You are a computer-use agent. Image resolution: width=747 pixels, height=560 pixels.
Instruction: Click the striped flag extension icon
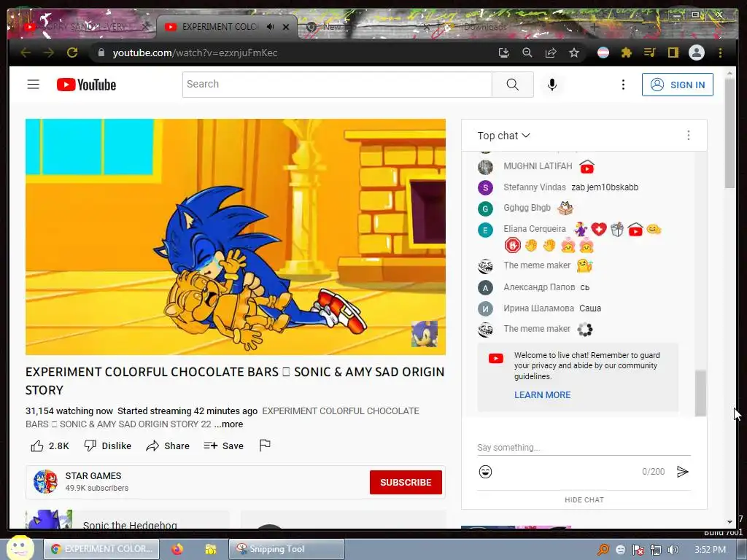pyautogui.click(x=603, y=52)
